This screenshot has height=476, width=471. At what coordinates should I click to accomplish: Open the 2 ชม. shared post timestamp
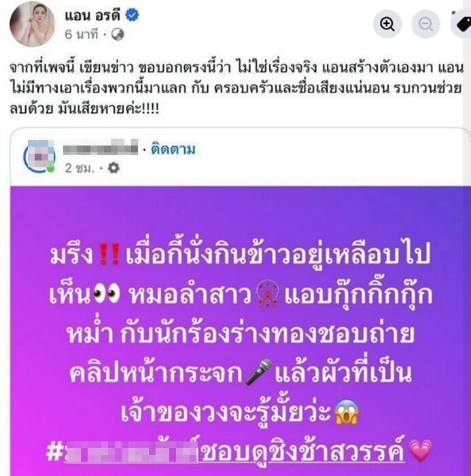80,168
